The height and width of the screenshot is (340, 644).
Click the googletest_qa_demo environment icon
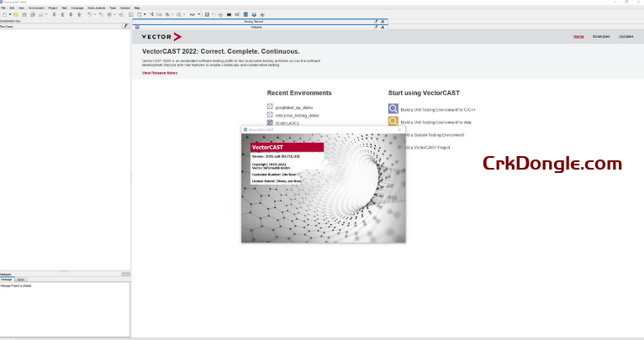(x=270, y=107)
